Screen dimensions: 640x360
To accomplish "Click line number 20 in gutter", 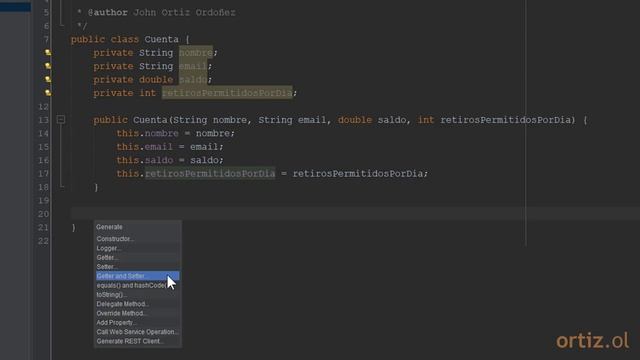I will click(43, 214).
